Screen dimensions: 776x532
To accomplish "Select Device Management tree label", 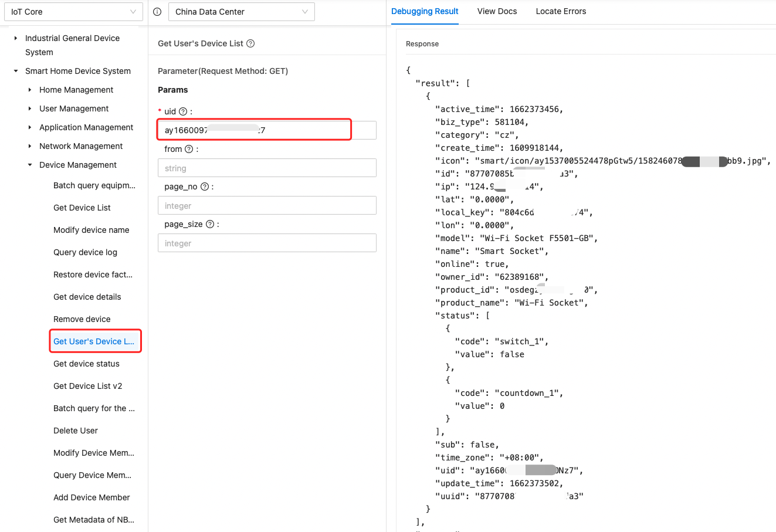I will 78,165.
